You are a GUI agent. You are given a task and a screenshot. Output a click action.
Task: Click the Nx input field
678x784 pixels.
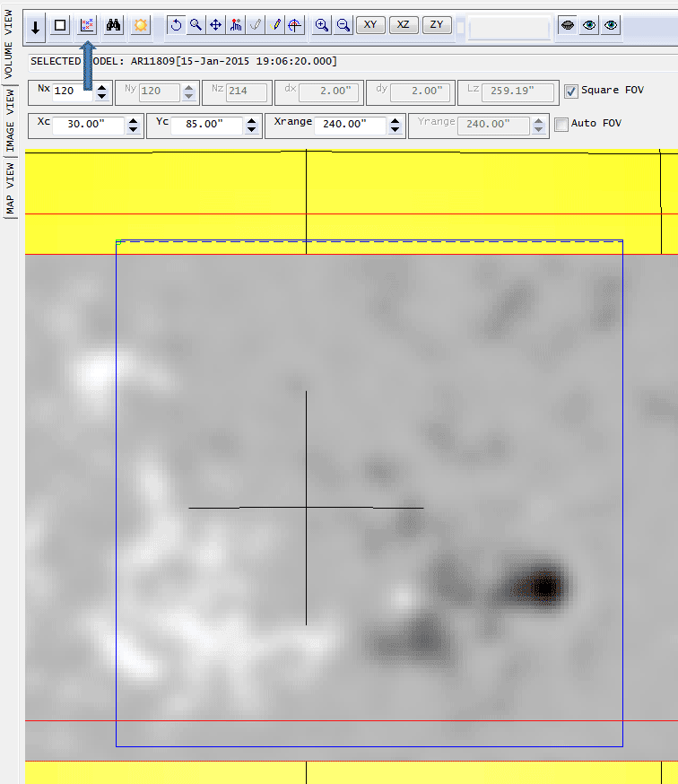pyautogui.click(x=73, y=91)
